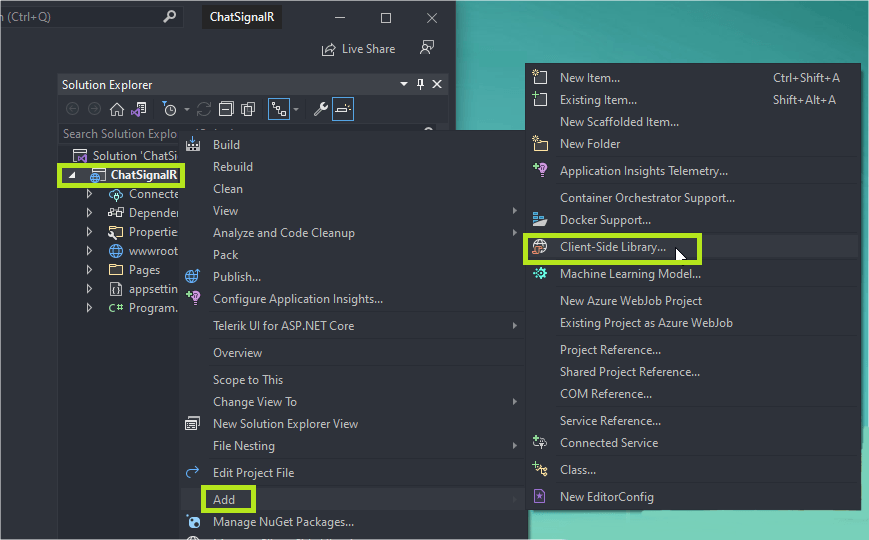Click the Collapse All icon in Solution Explorer
Image resolution: width=869 pixels, height=540 pixels.
coord(226,109)
